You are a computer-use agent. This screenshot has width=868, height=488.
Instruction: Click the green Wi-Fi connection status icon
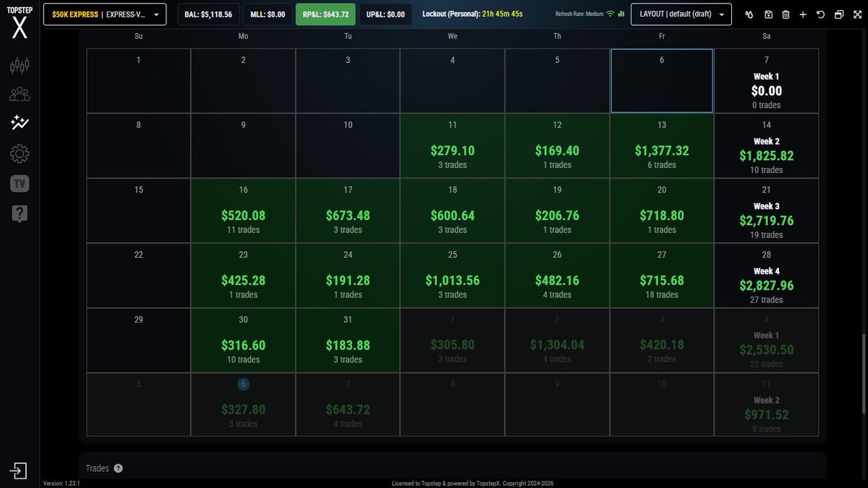(x=610, y=14)
